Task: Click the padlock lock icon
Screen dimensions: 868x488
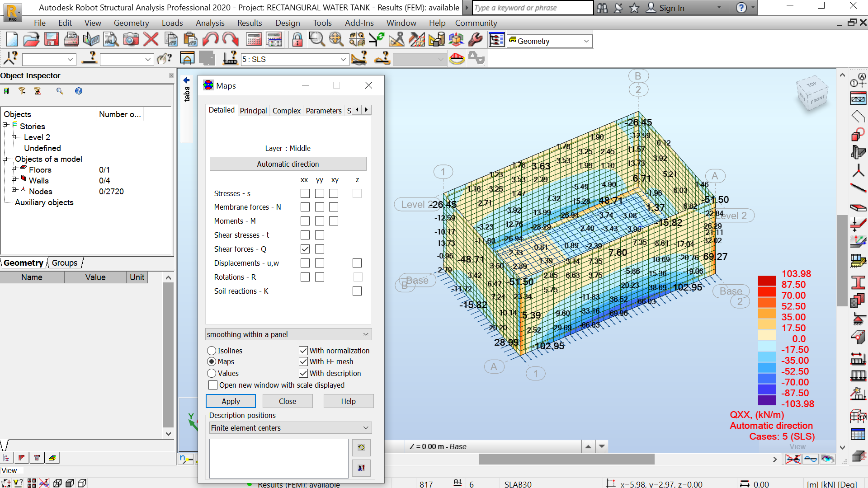Action: (297, 40)
